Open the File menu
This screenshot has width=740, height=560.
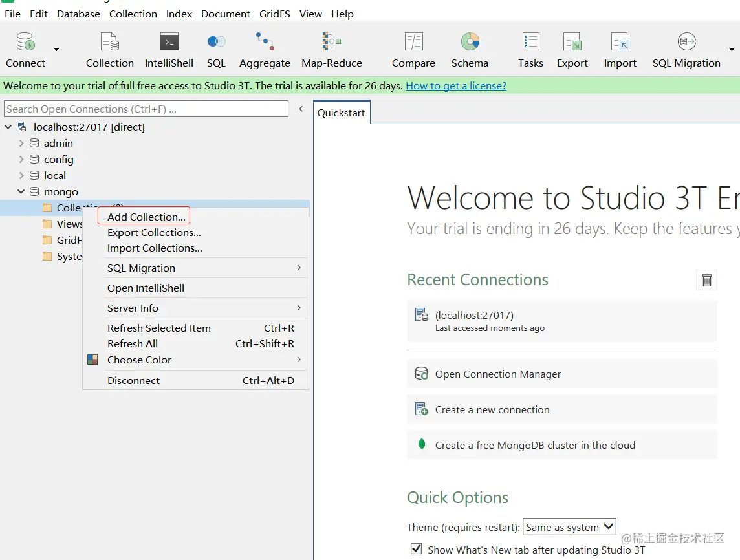[x=12, y=14]
